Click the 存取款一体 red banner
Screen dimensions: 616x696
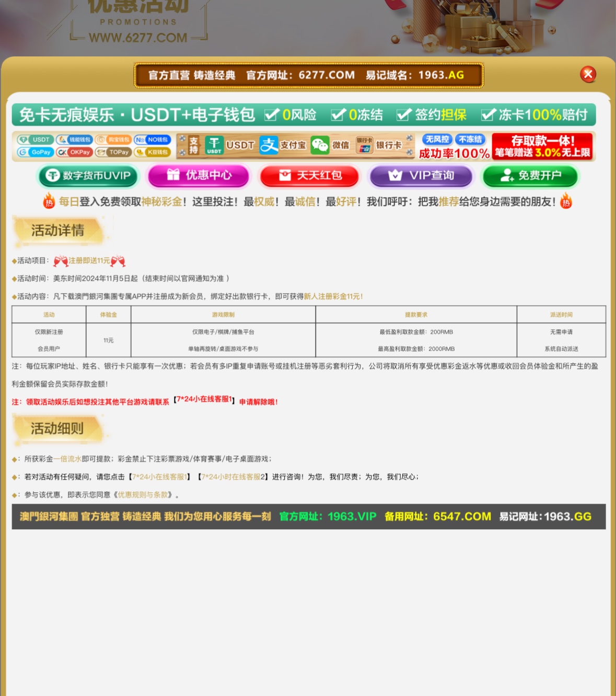point(542,146)
